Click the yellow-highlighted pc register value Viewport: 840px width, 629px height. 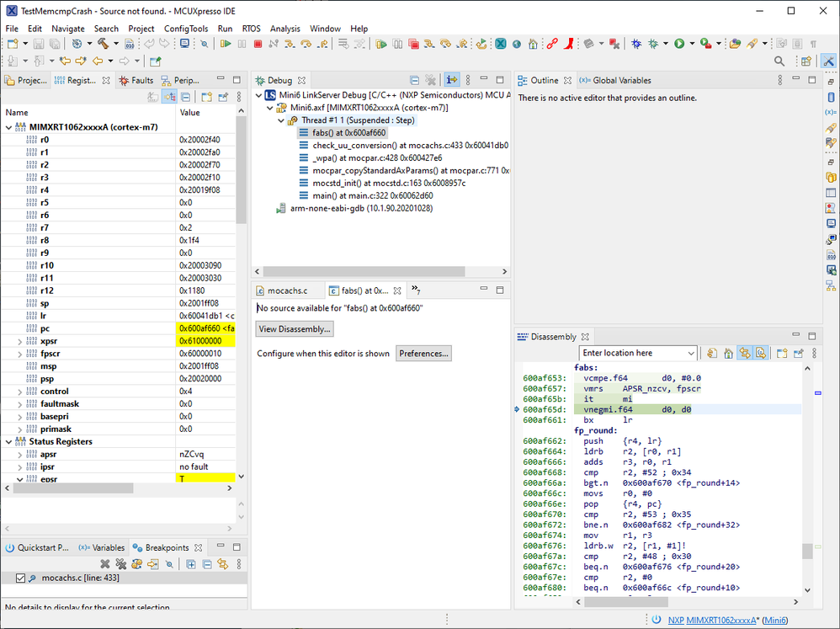tap(205, 328)
